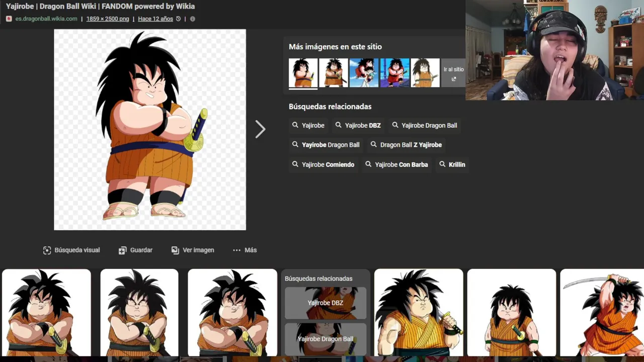Open the third thumbnail under Más imágenes
Screen dimensions: 644x362
(x=364, y=73)
